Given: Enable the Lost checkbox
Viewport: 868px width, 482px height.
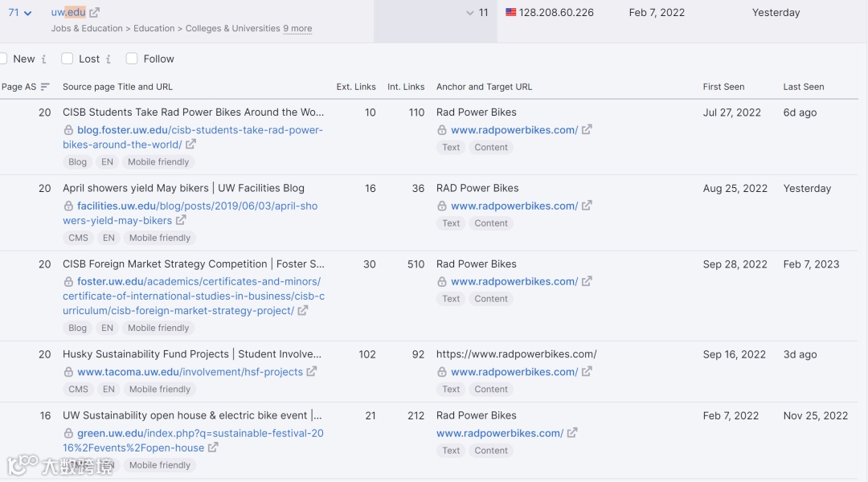Looking at the screenshot, I should click(68, 59).
